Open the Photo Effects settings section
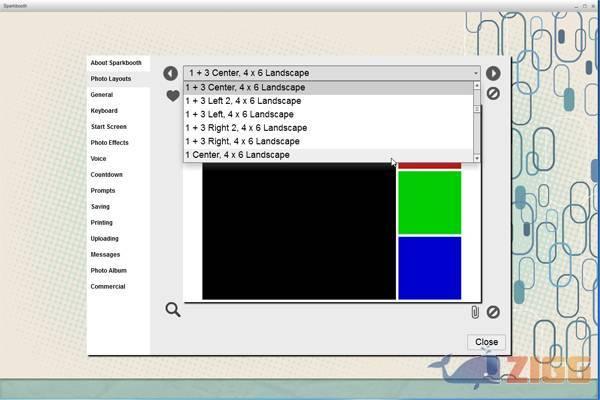 point(109,143)
